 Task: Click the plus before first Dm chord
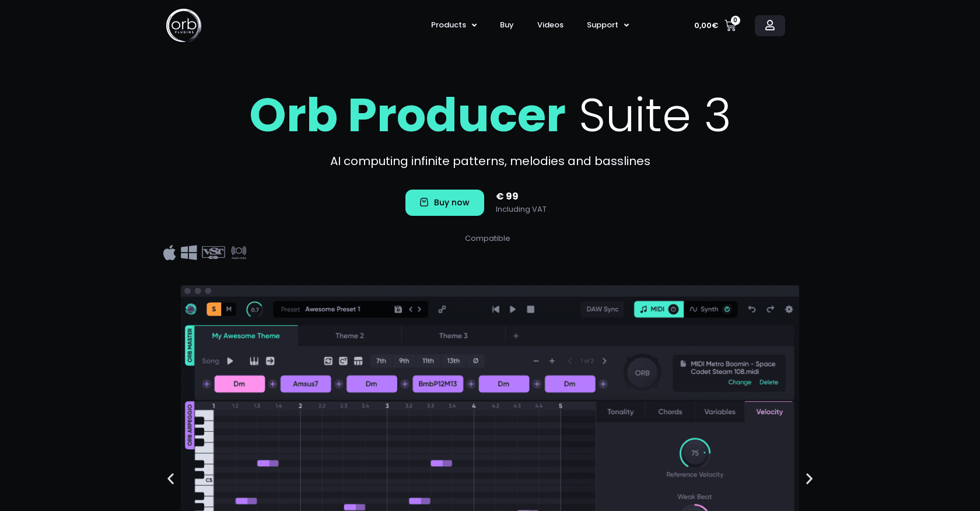coord(206,384)
